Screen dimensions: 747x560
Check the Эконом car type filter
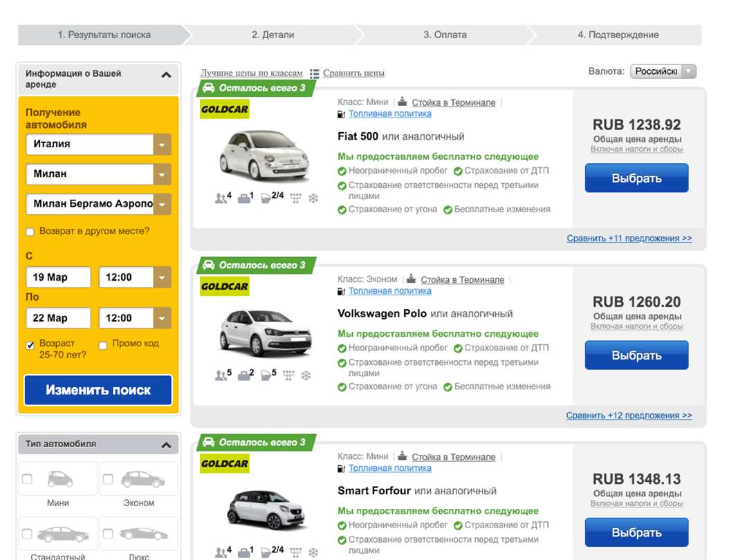coord(108,478)
